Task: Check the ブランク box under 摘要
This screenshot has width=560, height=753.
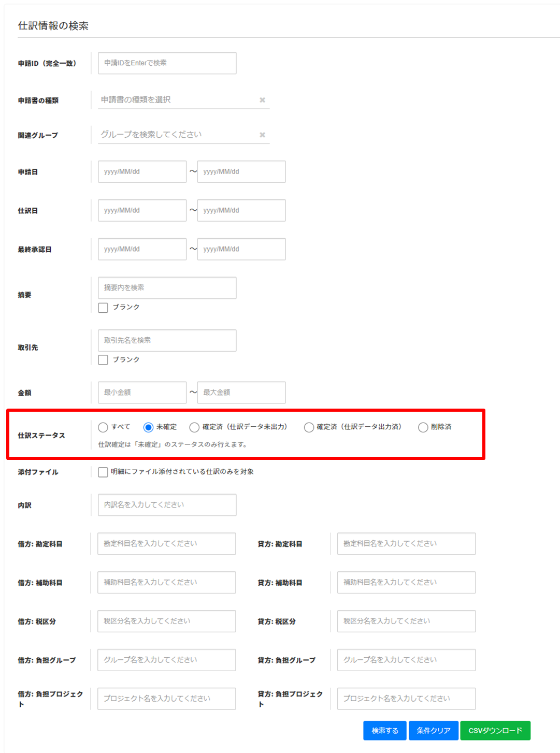Action: (x=103, y=308)
